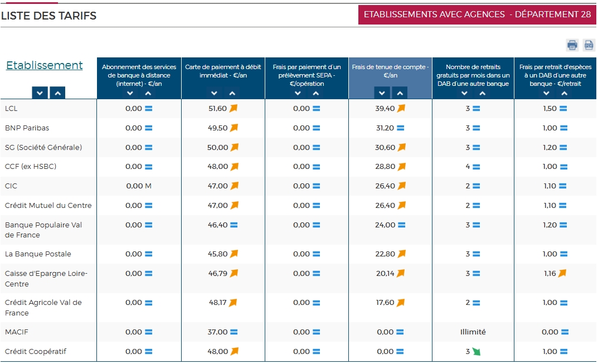
Task: Click the equal icon beside BNP Paribas 31,20
Action: click(401, 128)
